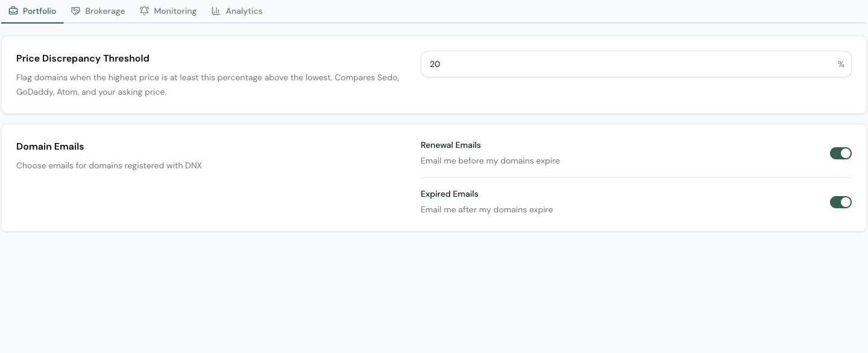Click the Brokerage handshake icon
Image resolution: width=868 pixels, height=353 pixels.
click(x=75, y=11)
